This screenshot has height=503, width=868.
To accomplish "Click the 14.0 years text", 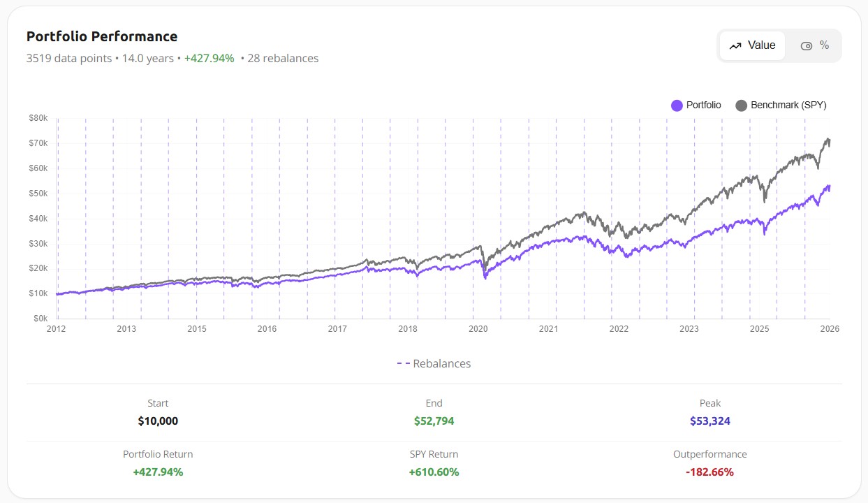I will point(147,58).
